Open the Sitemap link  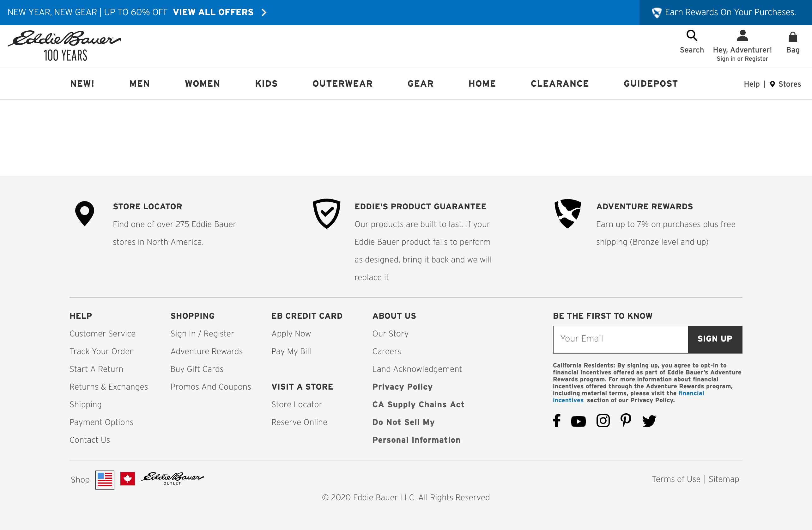tap(724, 479)
